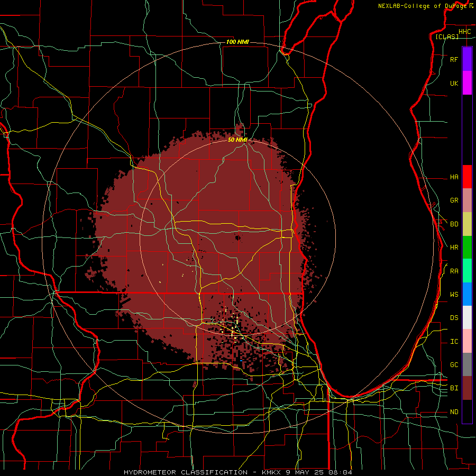The image size is (476, 476).
Task: Select the IC light pink legend swatch
Action: tap(467, 341)
